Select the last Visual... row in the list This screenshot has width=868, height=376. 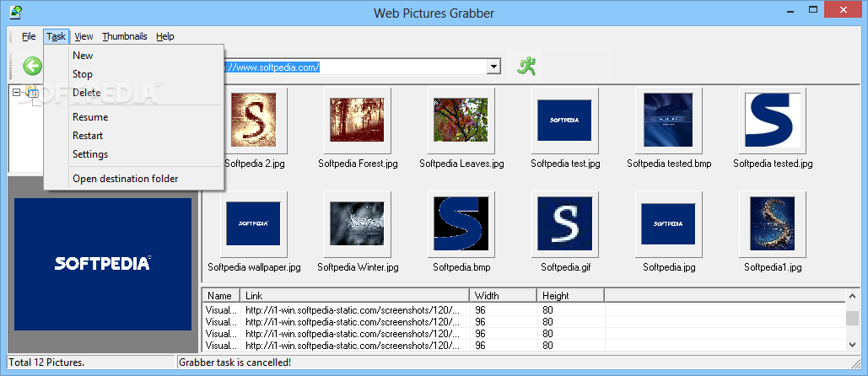tap(524, 346)
